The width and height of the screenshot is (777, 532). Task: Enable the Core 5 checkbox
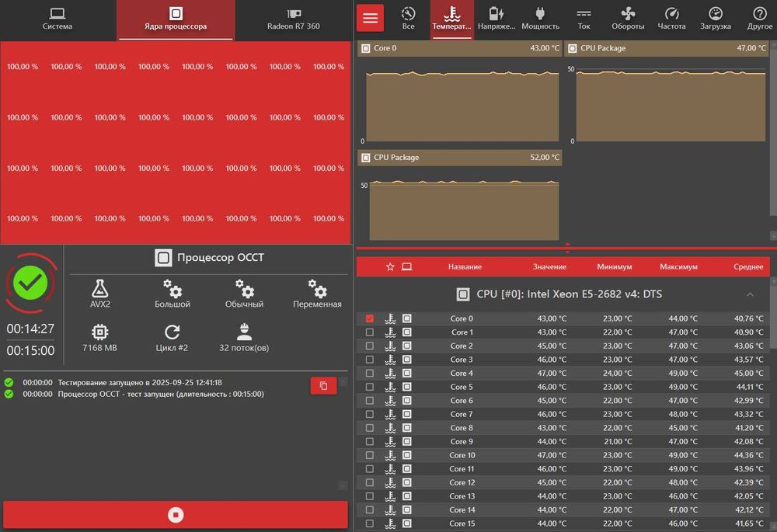click(x=370, y=387)
